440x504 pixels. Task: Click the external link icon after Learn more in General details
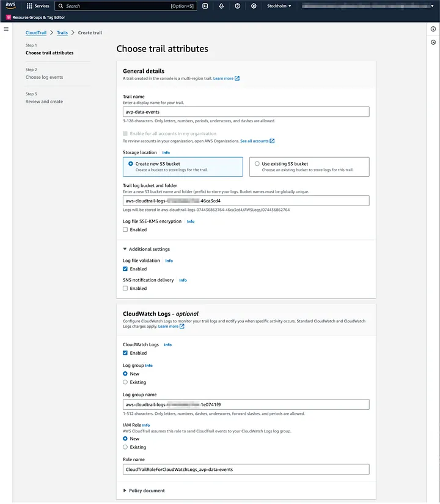237,78
